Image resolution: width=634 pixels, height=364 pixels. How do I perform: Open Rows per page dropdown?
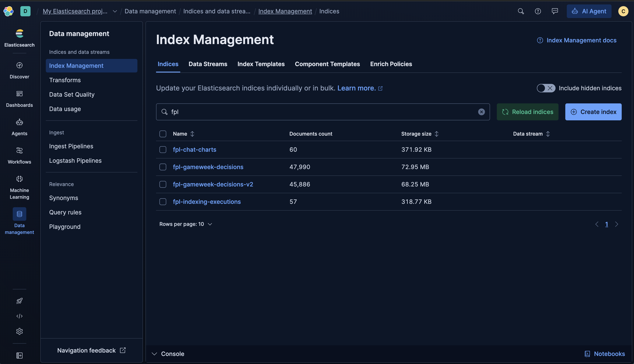point(185,224)
